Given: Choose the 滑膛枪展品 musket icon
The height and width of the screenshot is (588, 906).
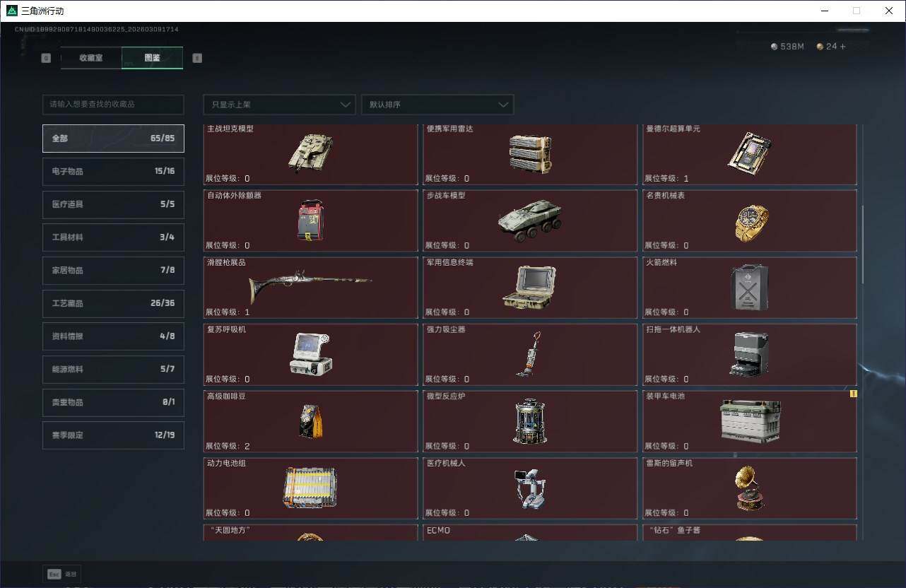Looking at the screenshot, I should click(x=310, y=288).
